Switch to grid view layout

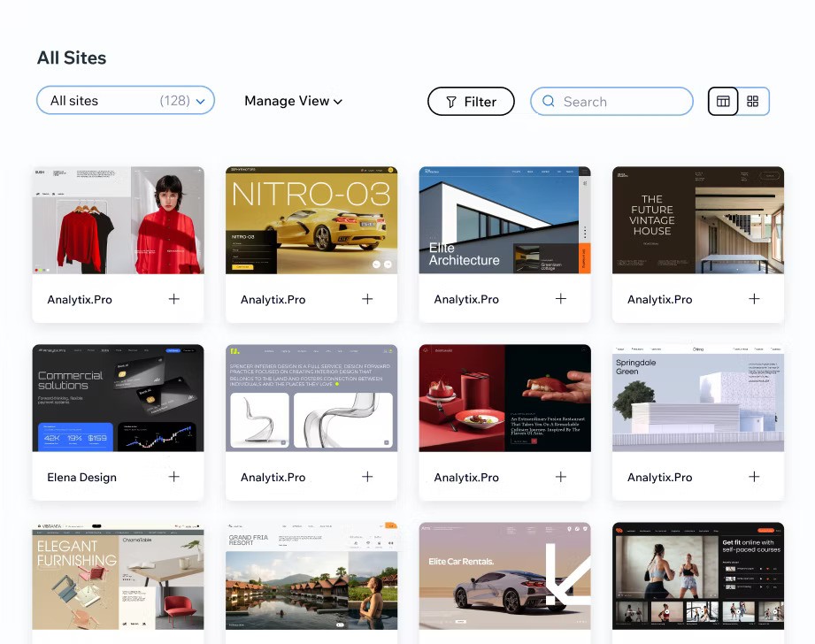pos(753,102)
